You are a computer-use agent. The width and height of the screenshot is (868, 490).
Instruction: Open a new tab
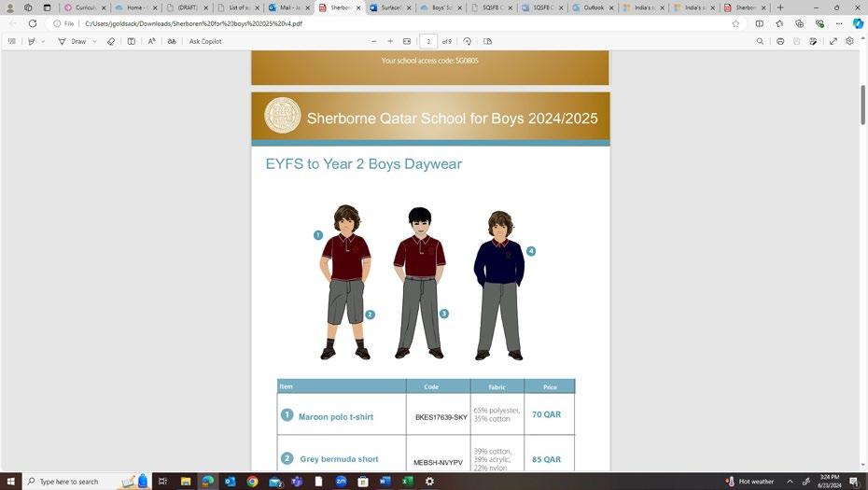(780, 7)
